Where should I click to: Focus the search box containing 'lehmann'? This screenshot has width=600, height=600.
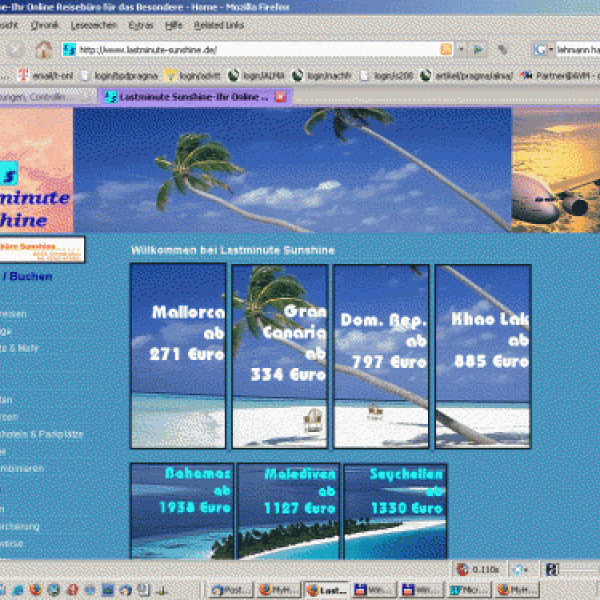coord(578,50)
